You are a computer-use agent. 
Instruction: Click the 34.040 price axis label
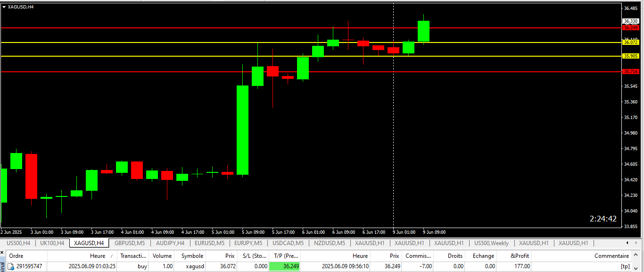tap(630, 211)
